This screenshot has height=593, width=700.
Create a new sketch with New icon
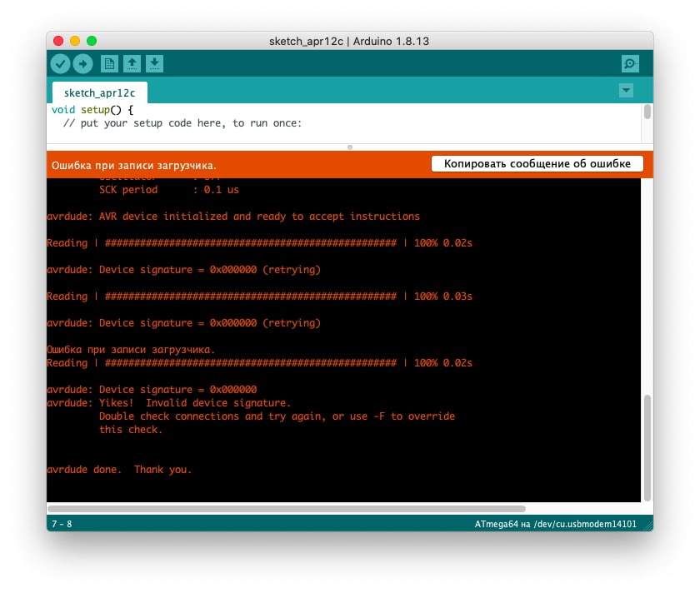109,64
